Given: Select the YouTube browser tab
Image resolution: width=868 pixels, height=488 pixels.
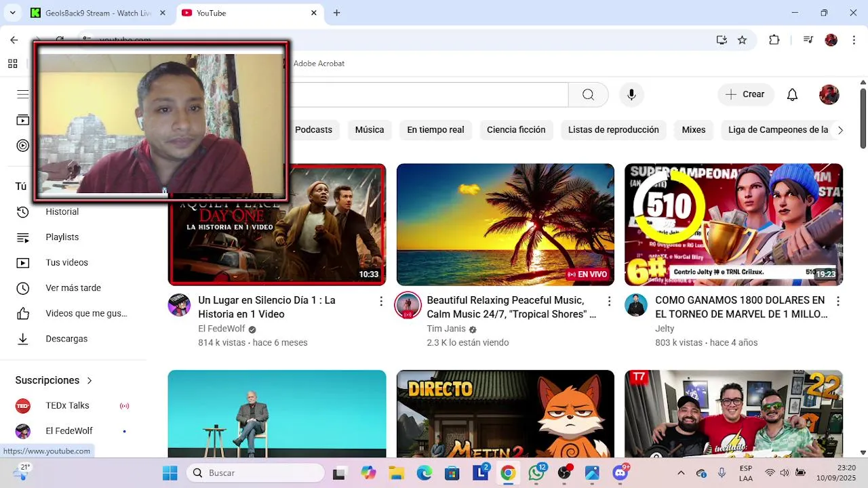Looking at the screenshot, I should click(249, 13).
